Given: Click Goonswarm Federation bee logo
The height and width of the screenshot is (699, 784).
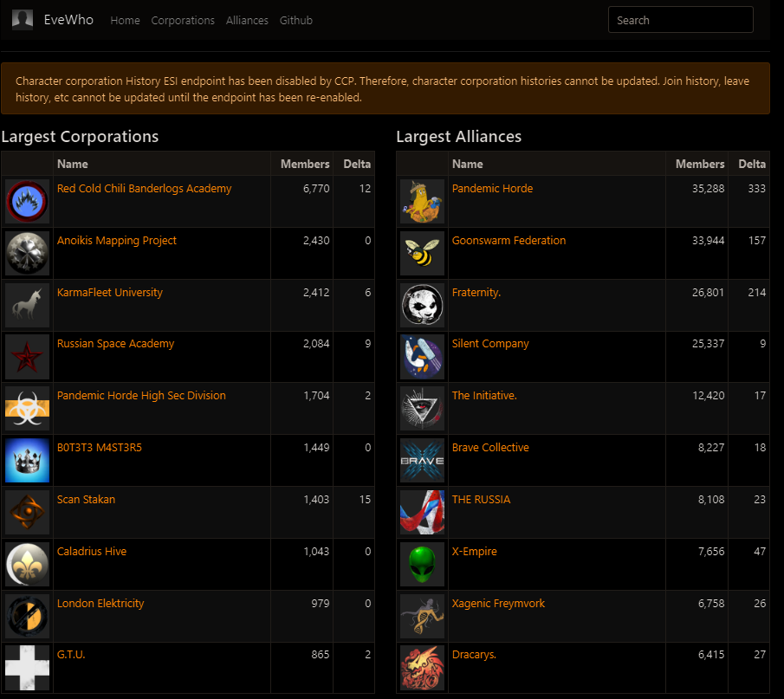Looking at the screenshot, I should pos(423,254).
